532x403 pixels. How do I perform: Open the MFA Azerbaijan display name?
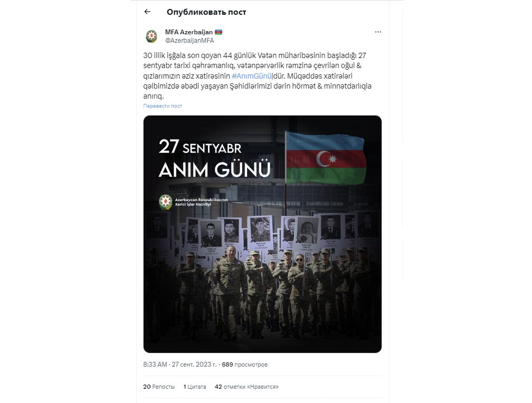point(188,32)
